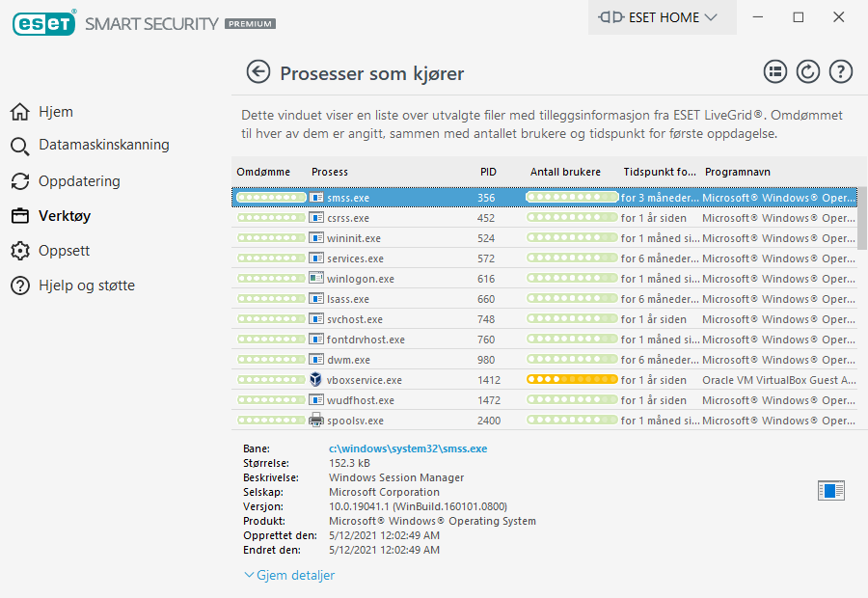Image resolution: width=868 pixels, height=598 pixels.
Task: Sort by the Omdømme column header
Action: pos(263,173)
